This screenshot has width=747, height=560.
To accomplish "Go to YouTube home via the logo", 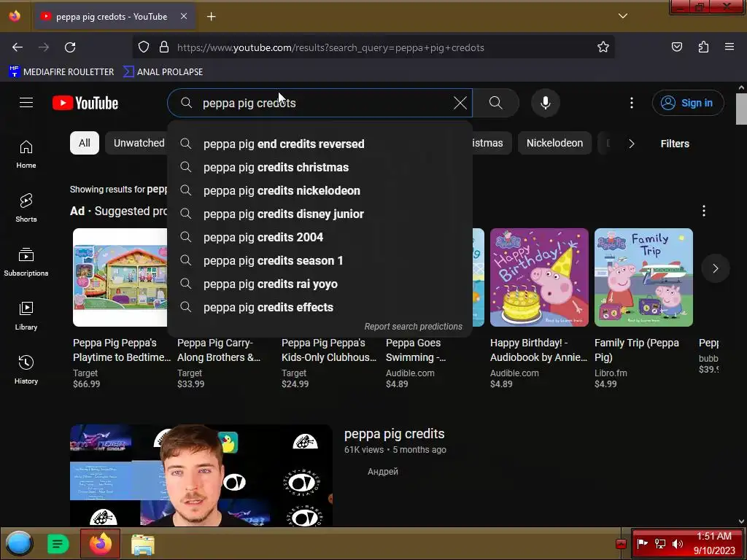I will pyautogui.click(x=85, y=103).
